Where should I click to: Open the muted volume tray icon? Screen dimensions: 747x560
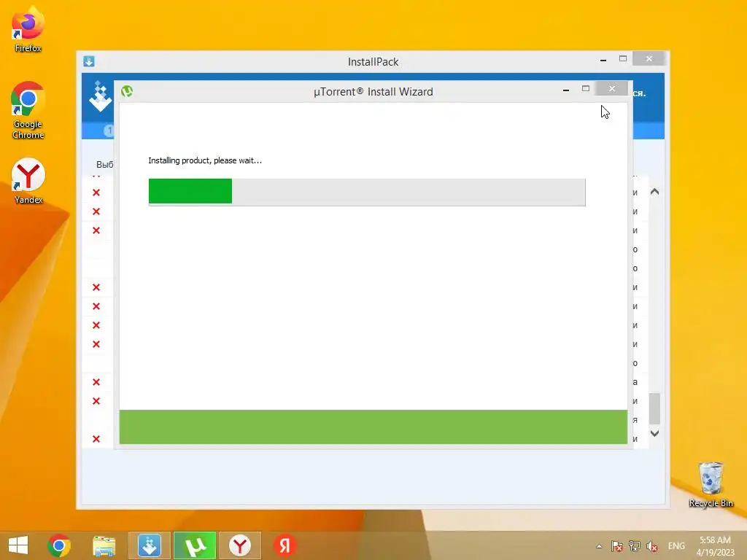click(x=652, y=546)
